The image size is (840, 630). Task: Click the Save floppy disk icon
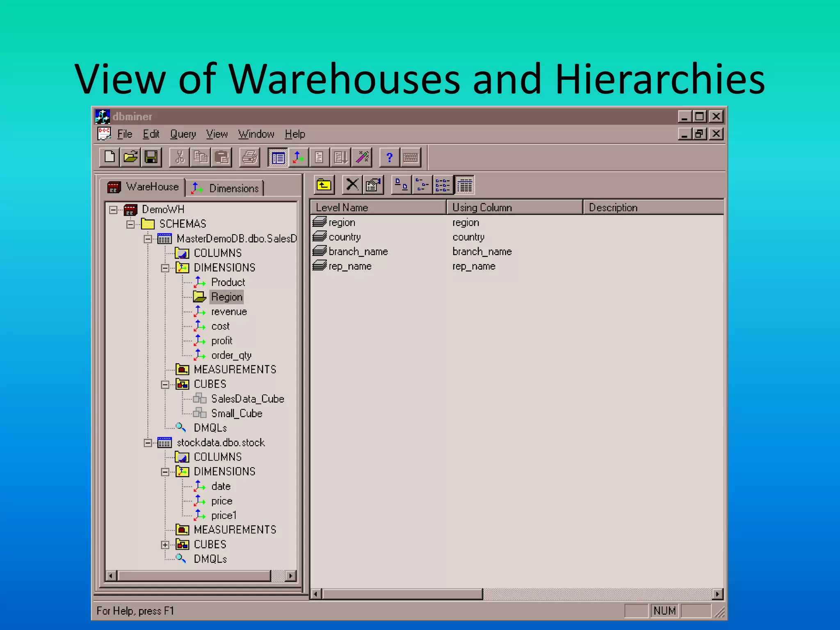tap(151, 157)
